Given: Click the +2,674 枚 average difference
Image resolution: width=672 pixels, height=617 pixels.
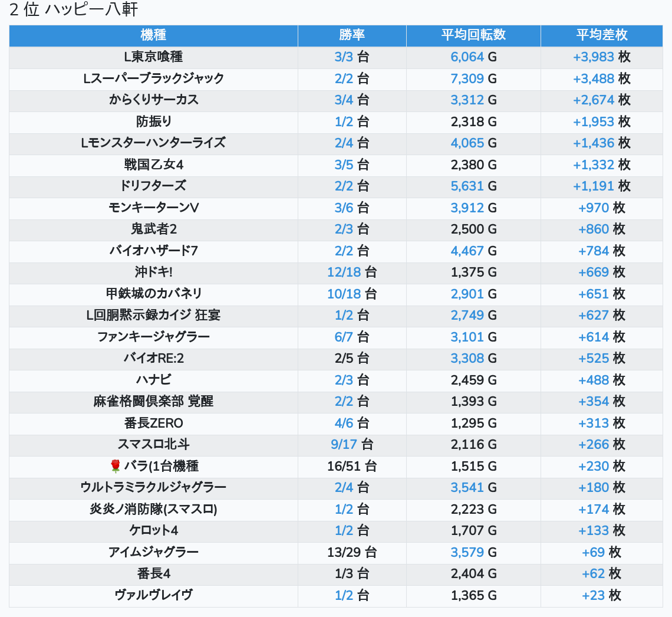Looking at the screenshot, I should coord(602,100).
